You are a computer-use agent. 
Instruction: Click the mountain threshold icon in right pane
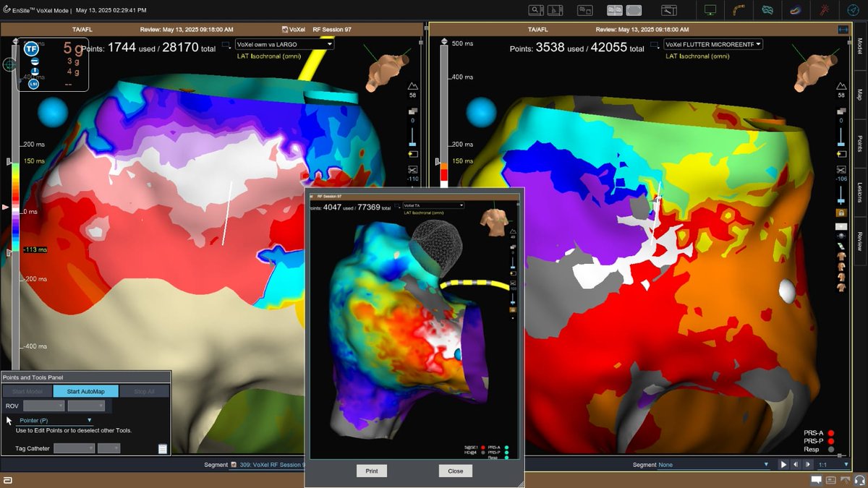pos(841,85)
